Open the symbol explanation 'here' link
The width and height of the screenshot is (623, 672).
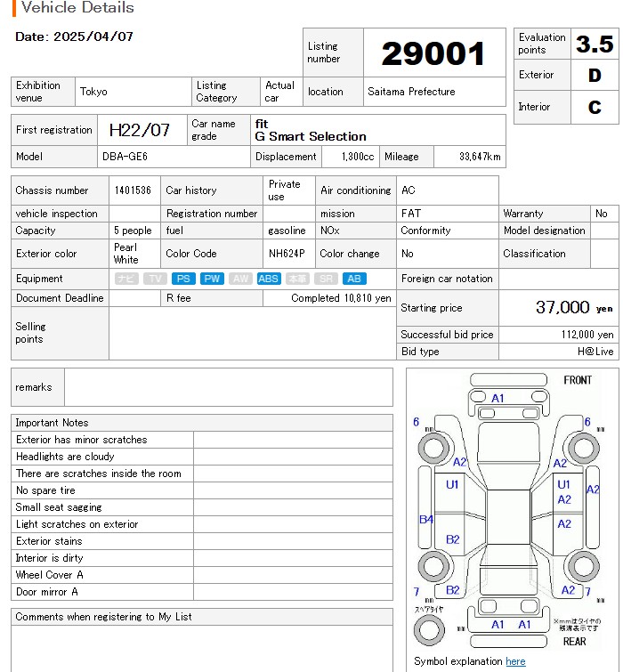tap(515, 661)
